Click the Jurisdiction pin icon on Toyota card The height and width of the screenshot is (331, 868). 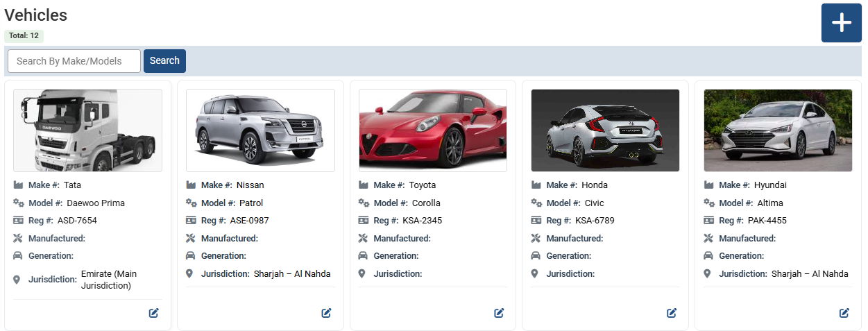pyautogui.click(x=363, y=274)
